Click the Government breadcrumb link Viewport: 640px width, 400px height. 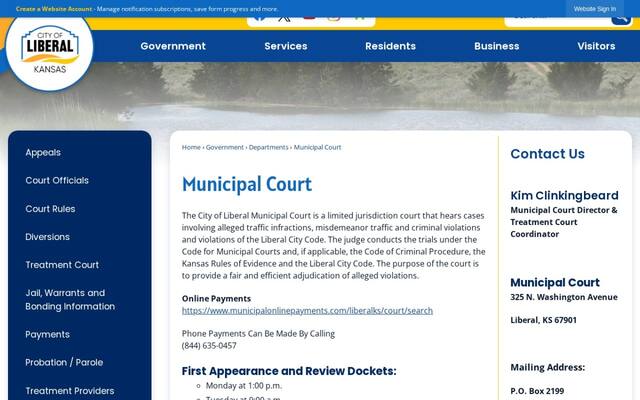click(x=224, y=147)
